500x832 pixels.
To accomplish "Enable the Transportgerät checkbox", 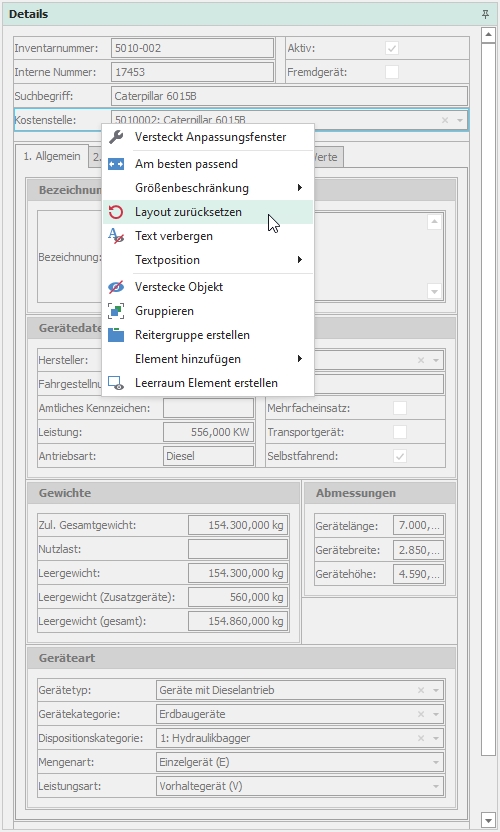I will point(400,432).
